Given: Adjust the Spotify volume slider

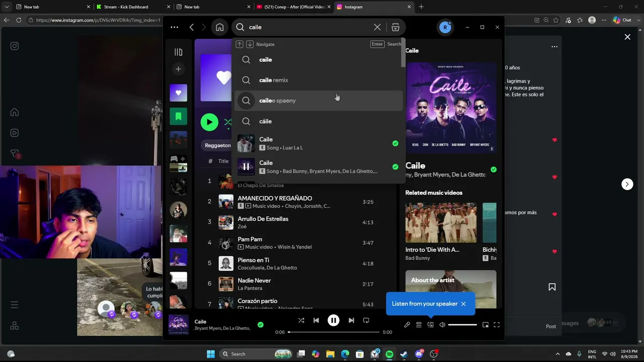Looking at the screenshot, I should pyautogui.click(x=462, y=325).
